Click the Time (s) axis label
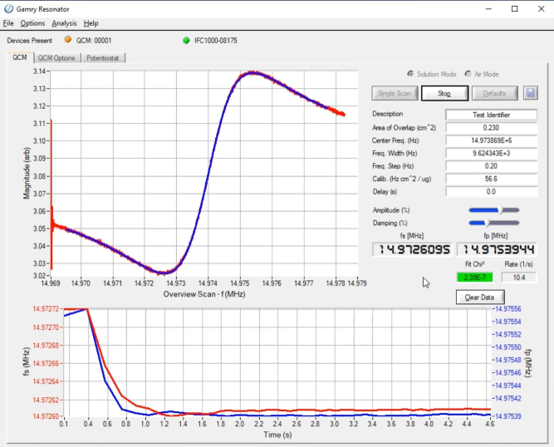The width and height of the screenshot is (554, 447). pos(278,435)
